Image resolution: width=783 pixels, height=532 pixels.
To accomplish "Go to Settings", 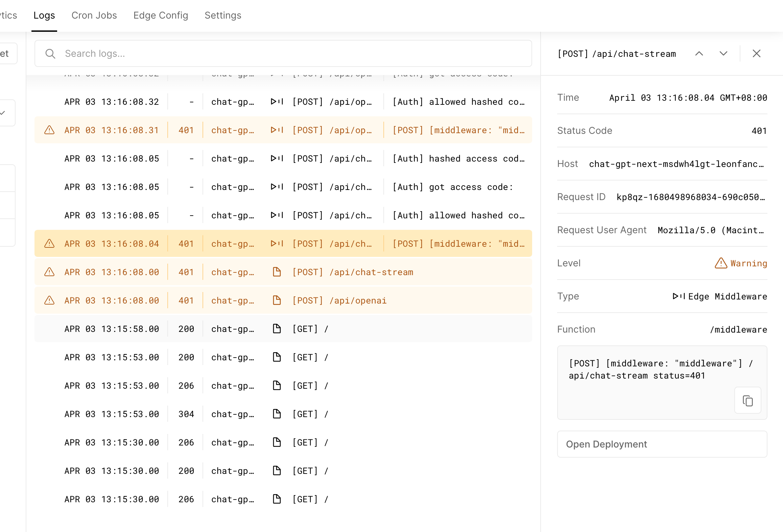I will [223, 15].
